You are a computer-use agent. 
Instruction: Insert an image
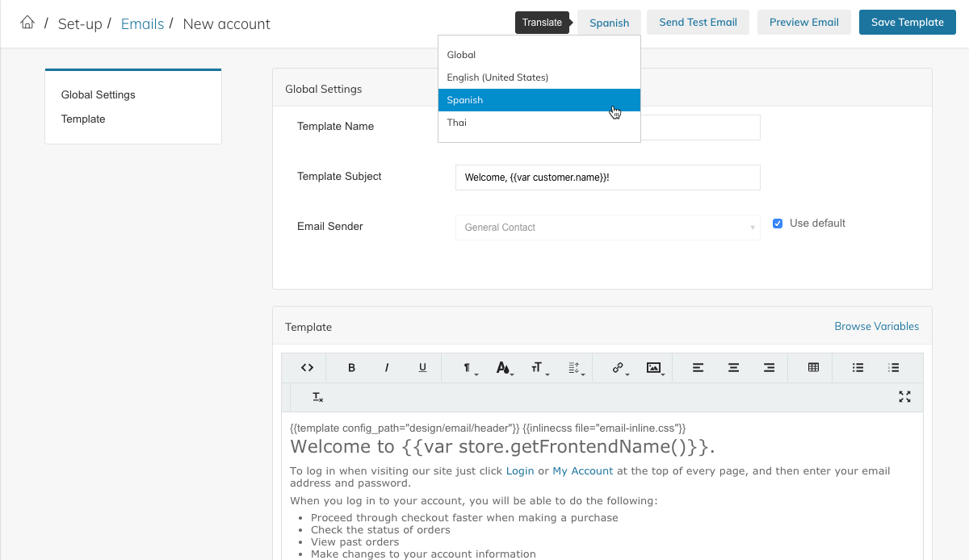[655, 367]
